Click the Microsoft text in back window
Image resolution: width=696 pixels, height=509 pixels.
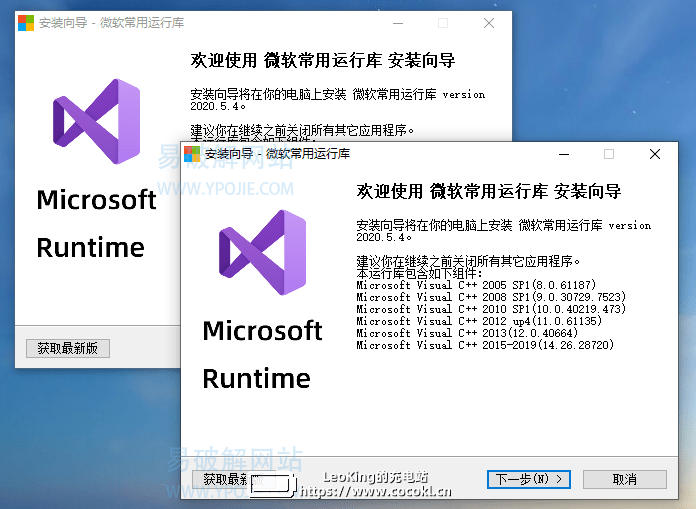pyautogui.click(x=96, y=200)
